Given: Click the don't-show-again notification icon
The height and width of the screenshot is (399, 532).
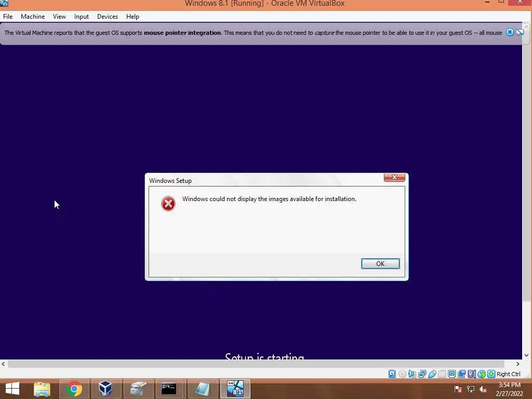Looking at the screenshot, I should 520,32.
